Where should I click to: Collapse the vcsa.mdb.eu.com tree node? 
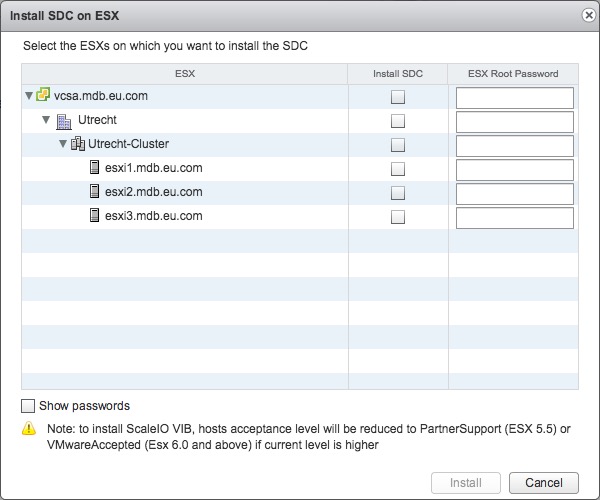28,97
